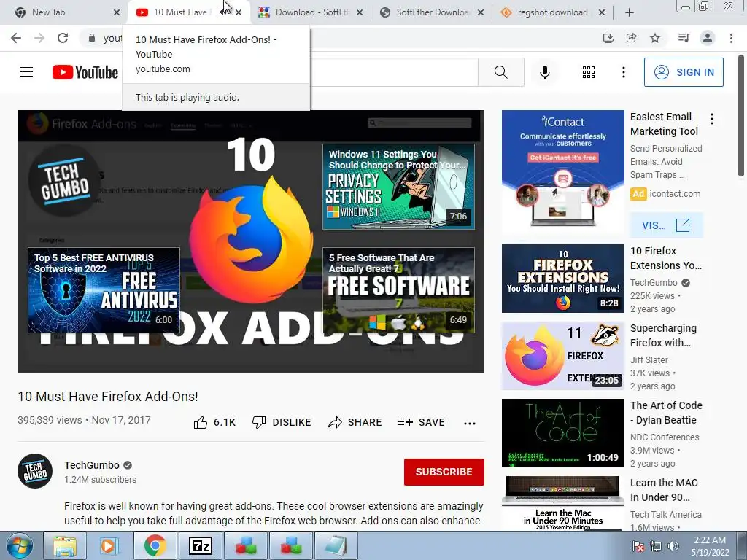Go back with the browser back arrow
The height and width of the screenshot is (560, 747).
(16, 38)
